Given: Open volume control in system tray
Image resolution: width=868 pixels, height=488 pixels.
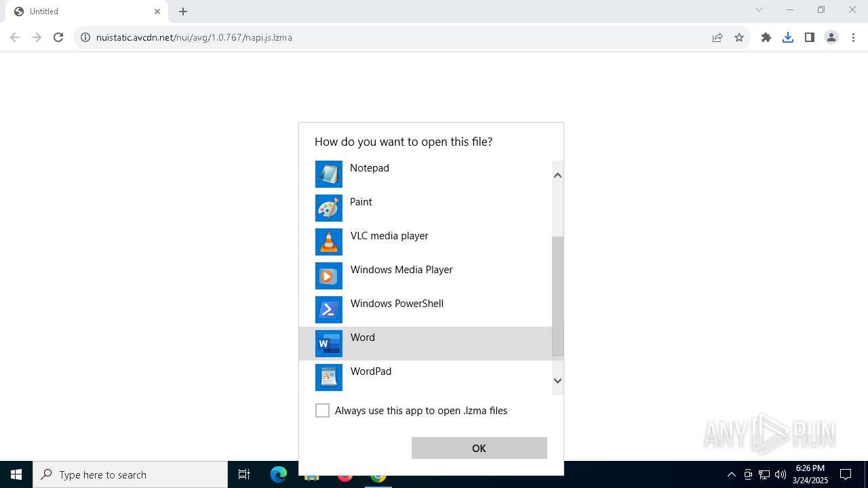Looking at the screenshot, I should (781, 474).
